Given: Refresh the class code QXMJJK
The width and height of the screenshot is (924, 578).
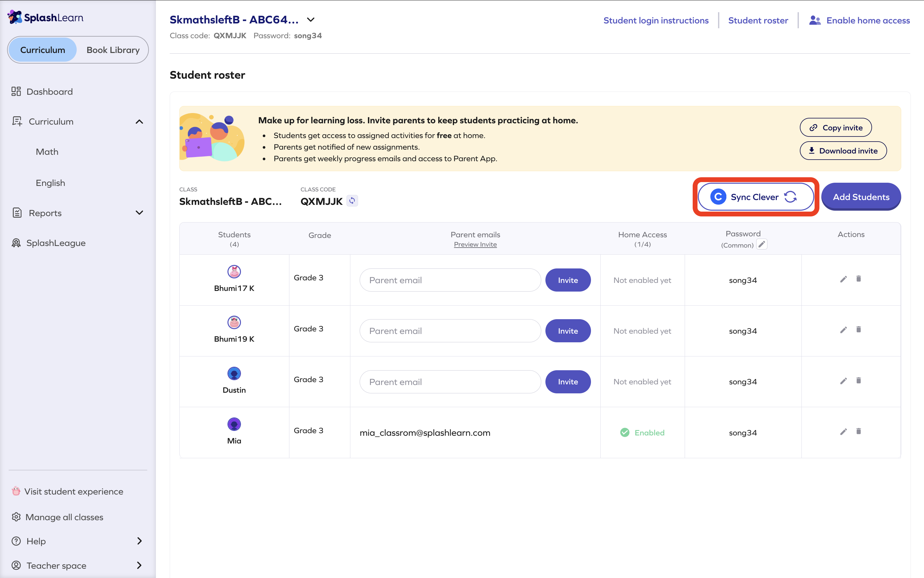Looking at the screenshot, I should [x=352, y=201].
